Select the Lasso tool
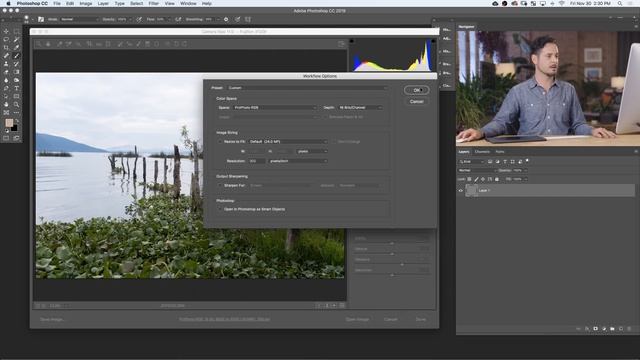The width and height of the screenshot is (640, 360). [6, 40]
